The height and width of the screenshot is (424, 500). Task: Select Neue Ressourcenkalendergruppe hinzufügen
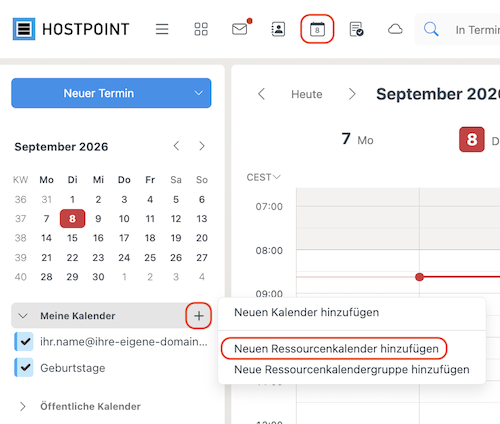point(352,369)
